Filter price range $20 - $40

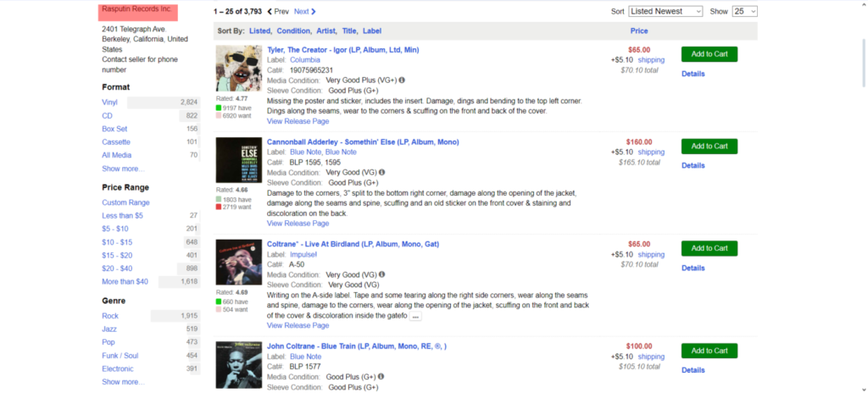116,268
